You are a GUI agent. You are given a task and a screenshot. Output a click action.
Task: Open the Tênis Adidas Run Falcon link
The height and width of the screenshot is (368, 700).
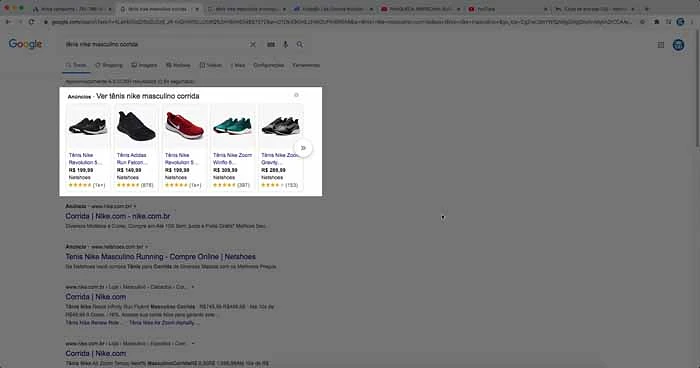tap(133, 159)
